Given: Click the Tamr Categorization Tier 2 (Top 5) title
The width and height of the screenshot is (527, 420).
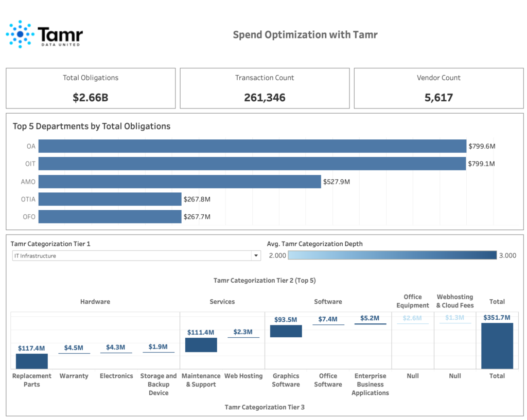Looking at the screenshot, I should point(265,280).
